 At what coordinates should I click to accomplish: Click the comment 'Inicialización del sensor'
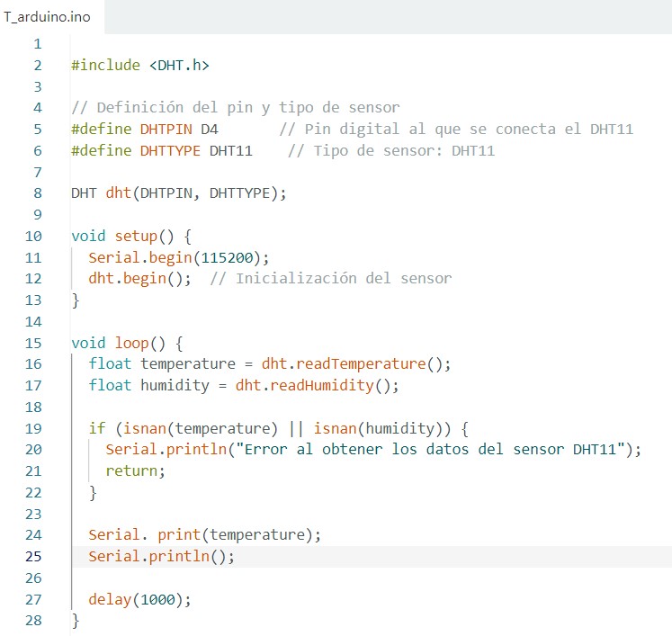tap(331, 279)
